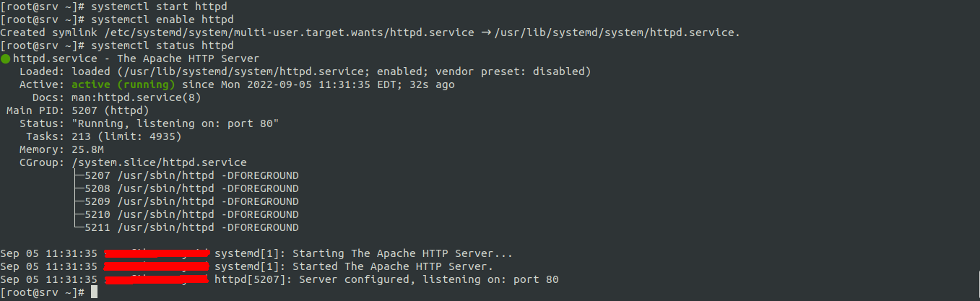Screen dimensions: 980x301
Task: Click the cursor block at the last prompt
Action: pyautogui.click(x=94, y=292)
